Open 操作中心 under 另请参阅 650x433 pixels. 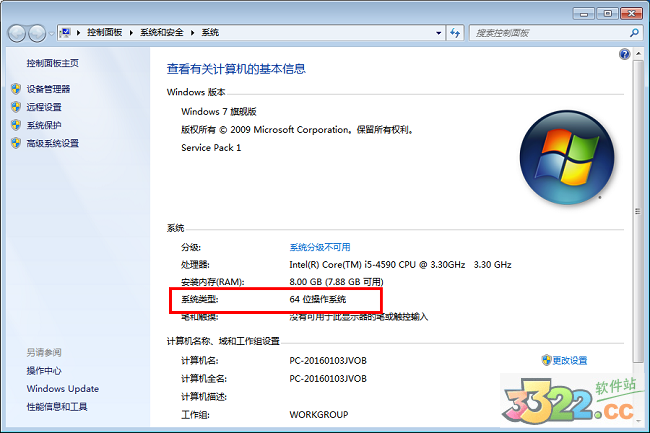[44, 371]
